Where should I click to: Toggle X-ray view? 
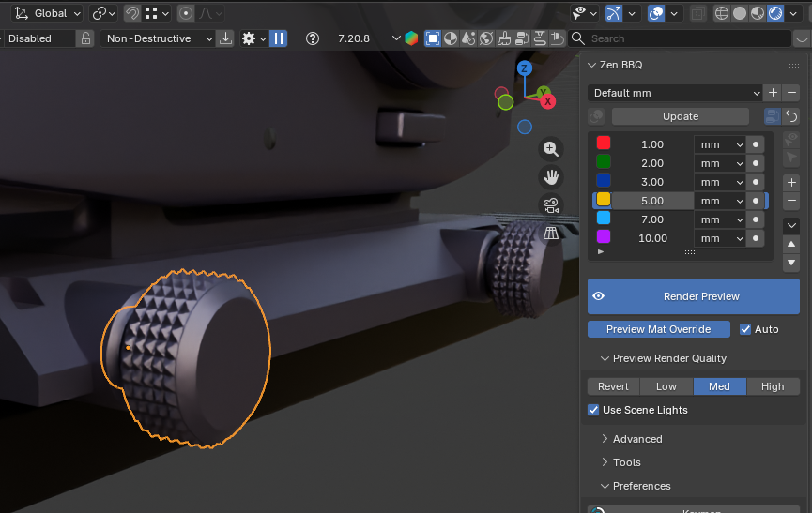click(698, 13)
